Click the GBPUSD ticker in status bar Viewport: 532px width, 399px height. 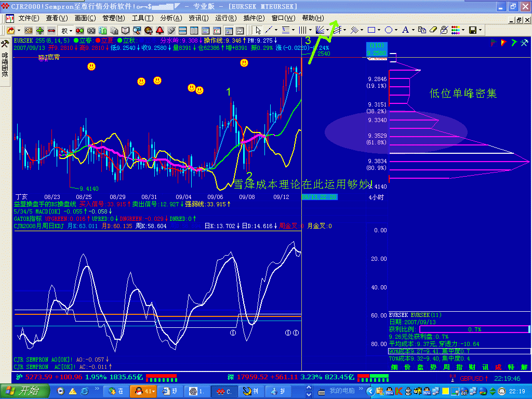click(470, 379)
